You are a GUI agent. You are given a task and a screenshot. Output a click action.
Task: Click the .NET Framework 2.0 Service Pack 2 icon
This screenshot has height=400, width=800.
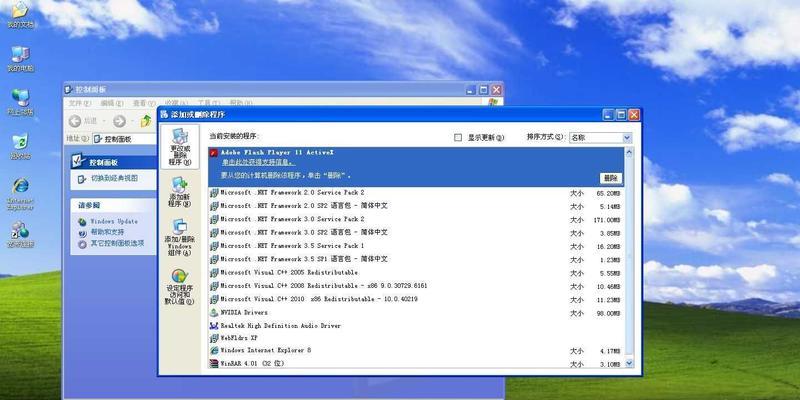click(214, 193)
